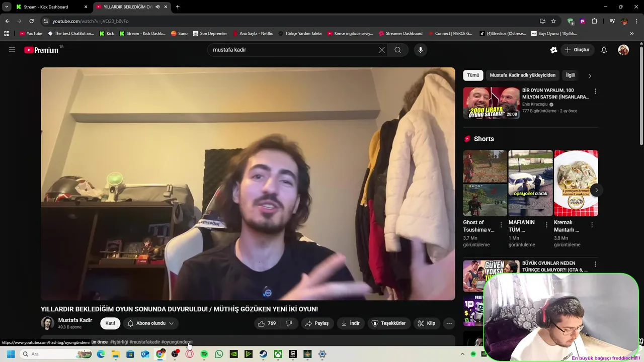Open the Abone olundu subscription dropdown
This screenshot has width=644, height=362.
point(150,323)
